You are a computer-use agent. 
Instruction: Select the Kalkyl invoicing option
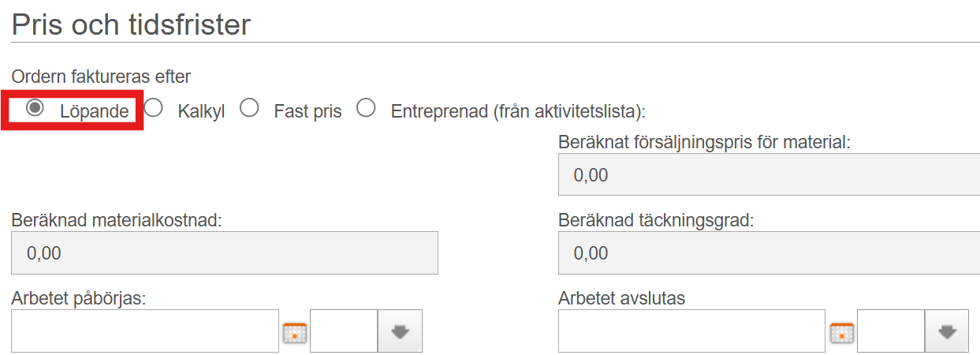pos(154,109)
